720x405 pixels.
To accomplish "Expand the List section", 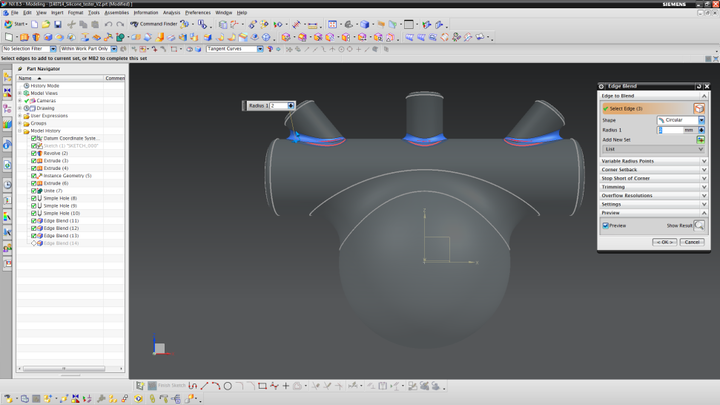I will (653, 149).
